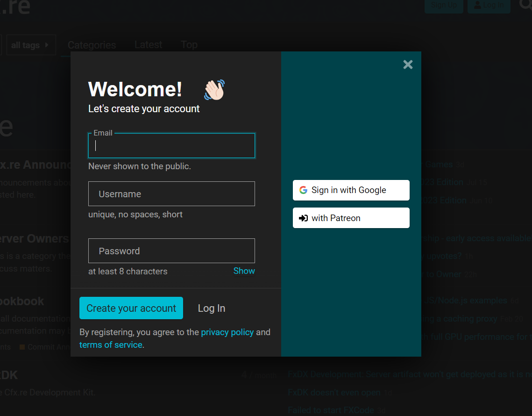The width and height of the screenshot is (532, 416).
Task: Click into the Username field
Action: [171, 194]
